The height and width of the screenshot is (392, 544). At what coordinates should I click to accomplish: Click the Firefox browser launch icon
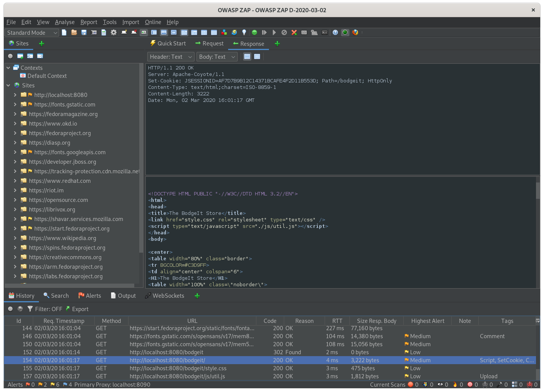tap(355, 32)
